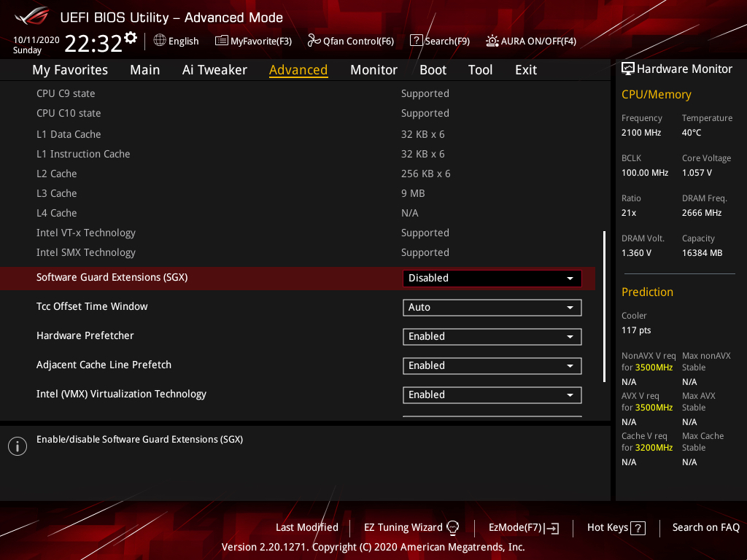747x560 pixels.
Task: Switch to the My Favorites tab
Action: (70, 70)
